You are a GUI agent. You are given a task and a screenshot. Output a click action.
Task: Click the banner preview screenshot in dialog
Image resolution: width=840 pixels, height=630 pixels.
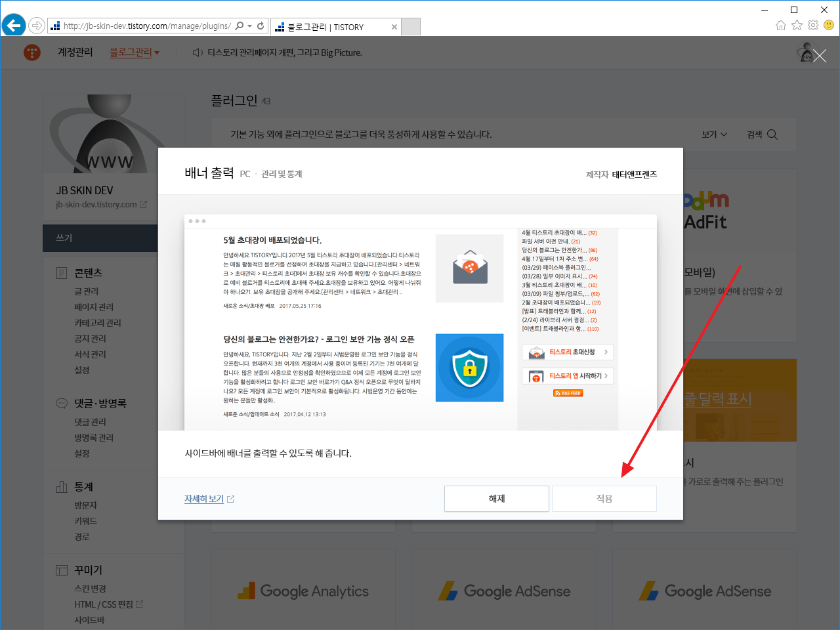coord(421,322)
